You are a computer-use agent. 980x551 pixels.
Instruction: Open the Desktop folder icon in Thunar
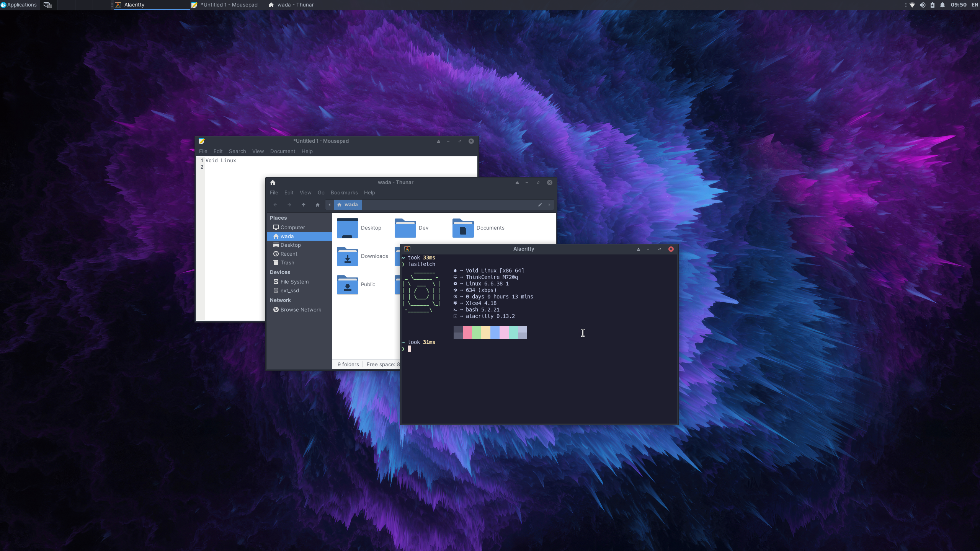[347, 228]
